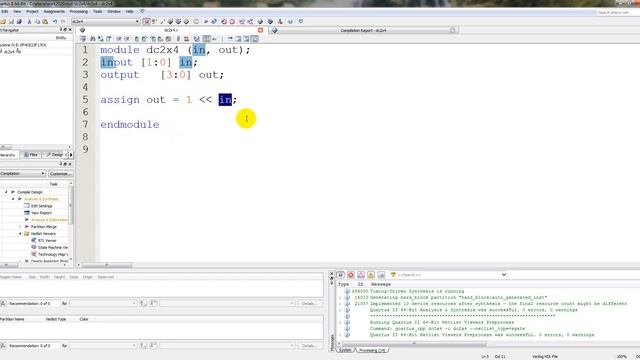Click the Undo arrow icon
640x360 pixels.
[x=55, y=22]
